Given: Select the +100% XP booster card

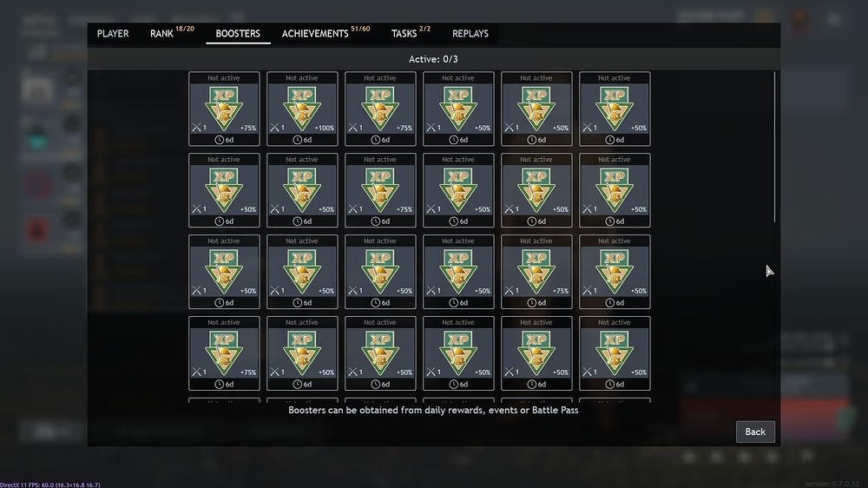Looking at the screenshot, I should (x=302, y=109).
